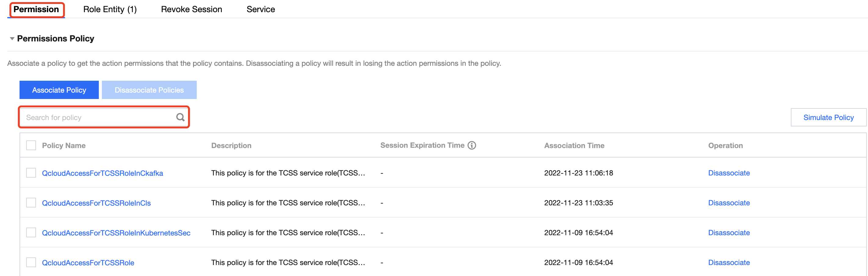868x276 pixels.
Task: Open the Revoke Session tab
Action: 192,9
